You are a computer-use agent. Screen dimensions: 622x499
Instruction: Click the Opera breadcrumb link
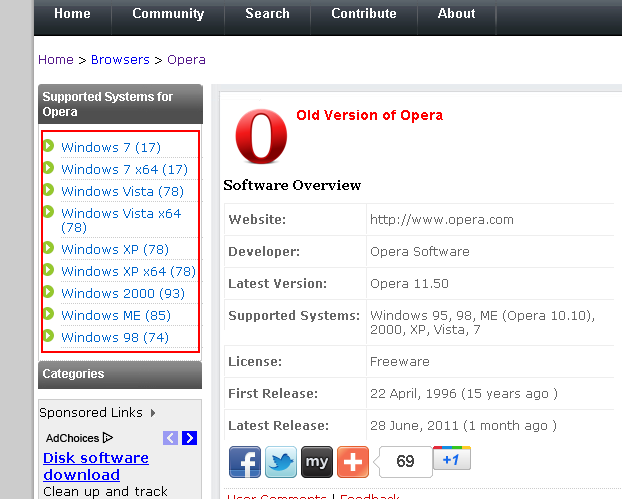186,60
